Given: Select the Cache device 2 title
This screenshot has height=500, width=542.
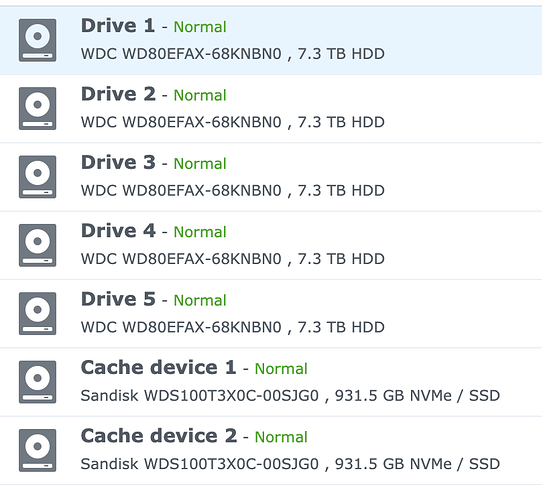Looking at the screenshot, I should pyautogui.click(x=159, y=436).
